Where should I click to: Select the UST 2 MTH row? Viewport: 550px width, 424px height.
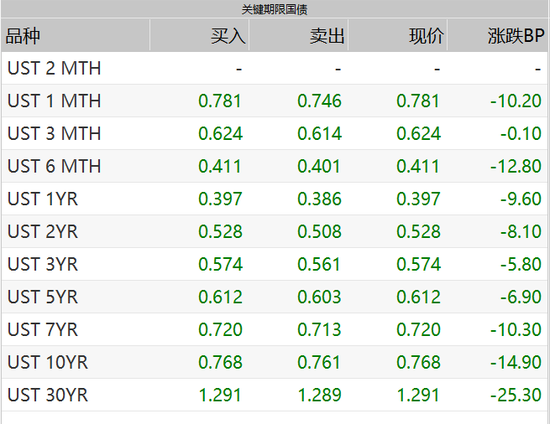[x=274, y=68]
